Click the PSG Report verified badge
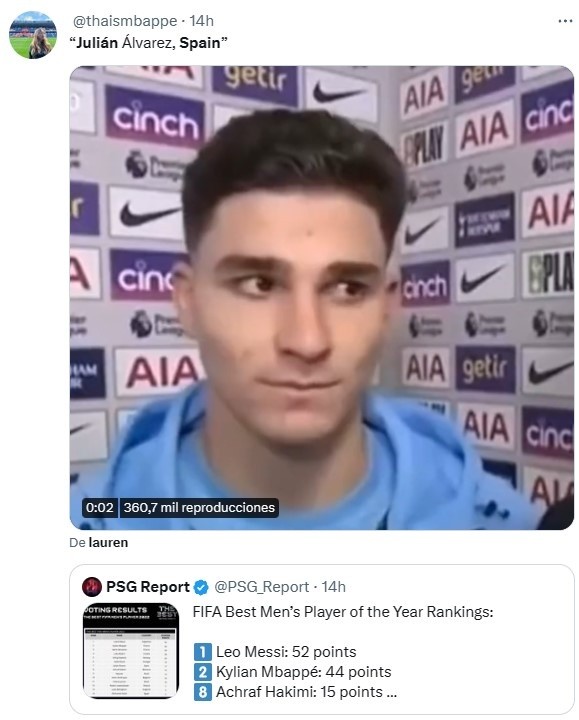 tap(201, 587)
